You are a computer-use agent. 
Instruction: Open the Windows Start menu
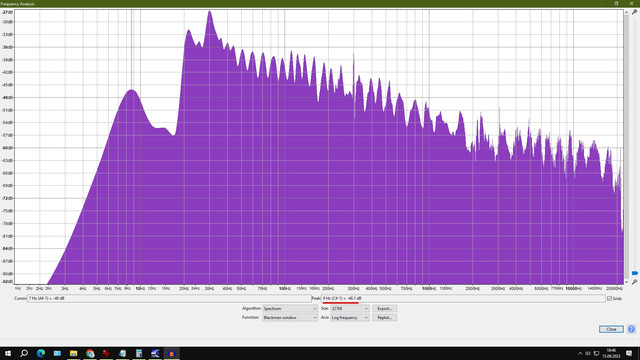[x=8, y=353]
